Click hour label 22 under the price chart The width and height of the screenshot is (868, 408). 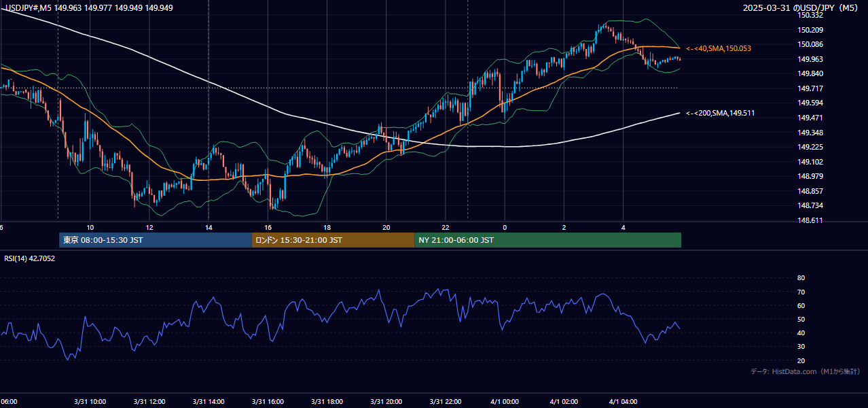click(x=446, y=227)
